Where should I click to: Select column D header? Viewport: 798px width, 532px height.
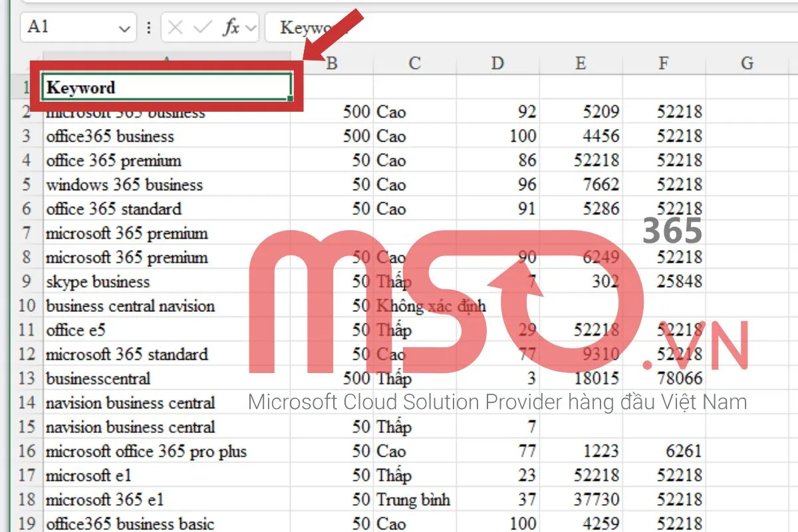pyautogui.click(x=497, y=63)
